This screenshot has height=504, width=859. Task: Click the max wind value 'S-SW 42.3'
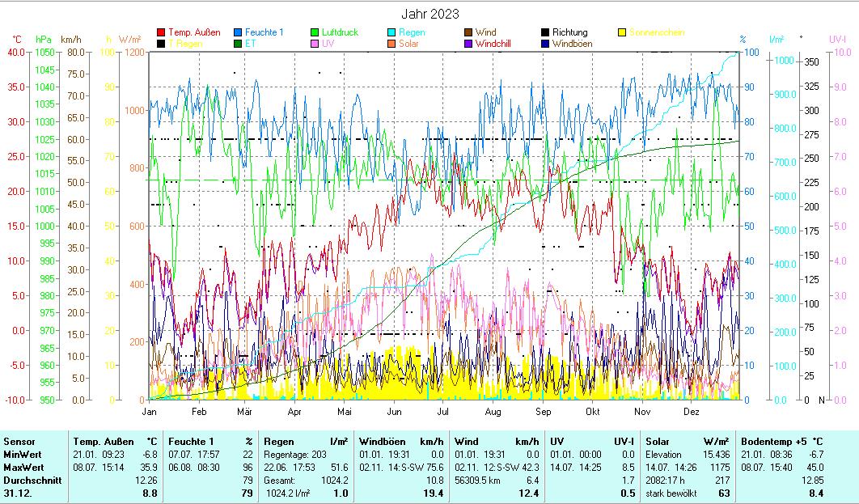(519, 468)
